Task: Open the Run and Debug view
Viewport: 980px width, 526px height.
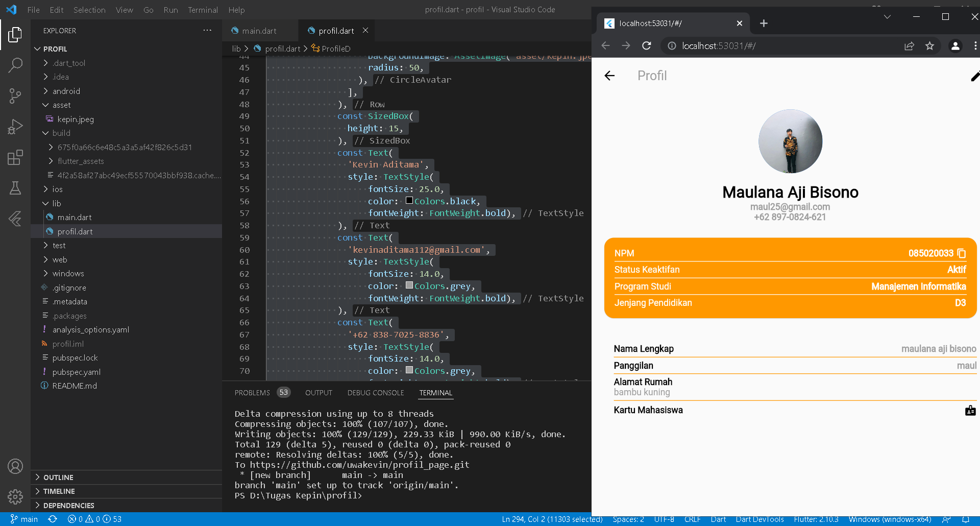Action: [15, 126]
